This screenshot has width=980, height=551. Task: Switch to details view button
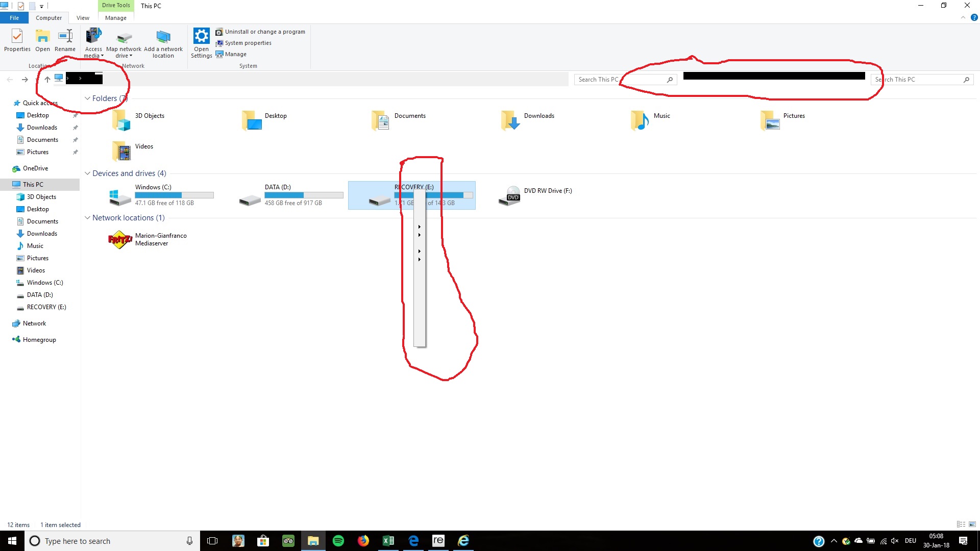(x=961, y=524)
